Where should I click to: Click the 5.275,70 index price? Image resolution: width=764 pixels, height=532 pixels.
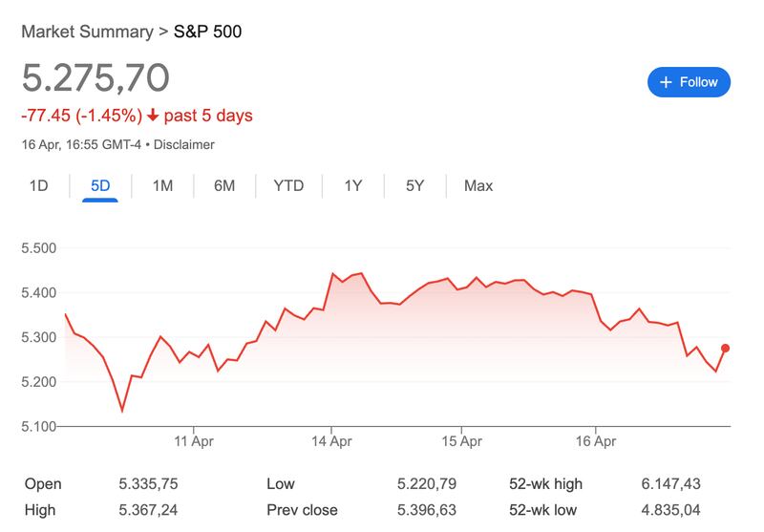tap(95, 77)
